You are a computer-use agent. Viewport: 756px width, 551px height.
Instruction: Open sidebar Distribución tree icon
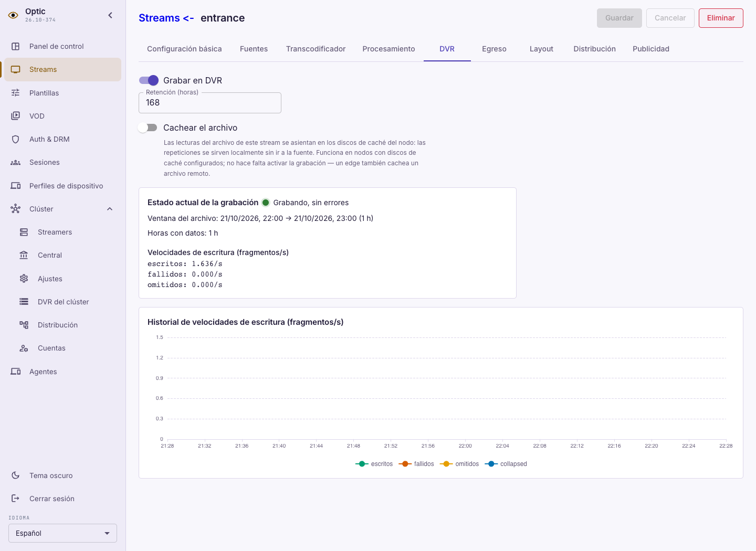click(24, 325)
